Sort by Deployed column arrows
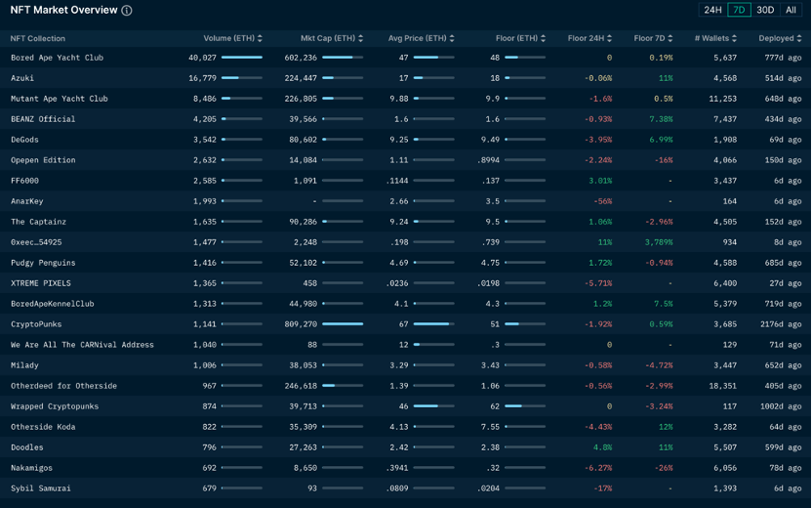Viewport: 812px width, 508px height. tap(799, 39)
